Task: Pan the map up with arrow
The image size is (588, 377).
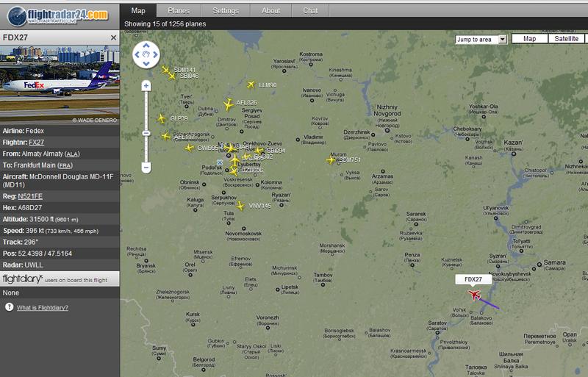Action: [x=146, y=46]
